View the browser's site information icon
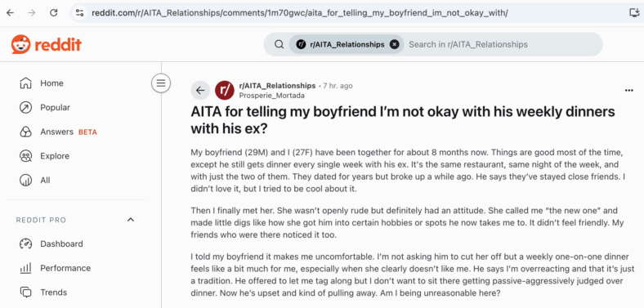Image resolution: width=644 pixels, height=308 pixels. [x=79, y=13]
